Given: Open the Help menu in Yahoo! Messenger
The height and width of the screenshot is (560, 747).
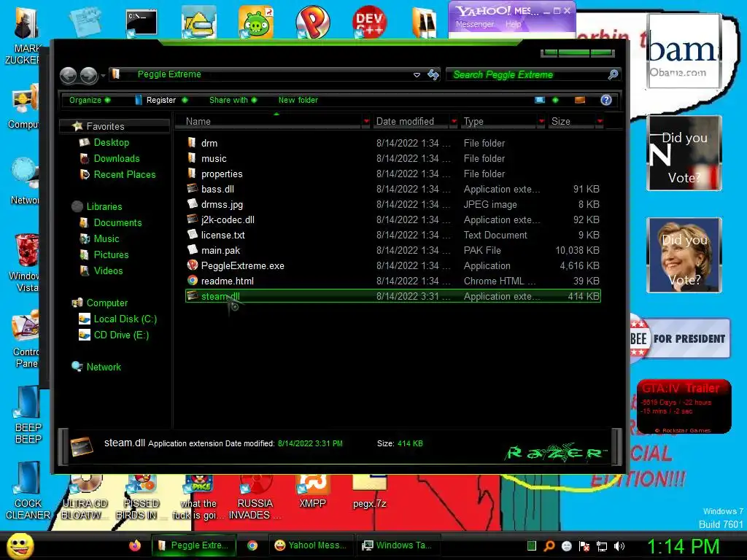Looking at the screenshot, I should [513, 24].
